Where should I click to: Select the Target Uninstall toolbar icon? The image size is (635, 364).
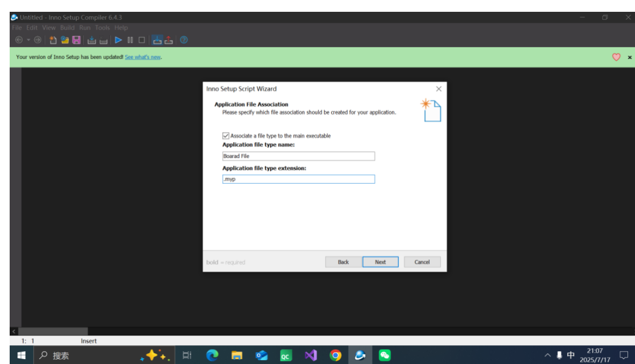pyautogui.click(x=169, y=40)
